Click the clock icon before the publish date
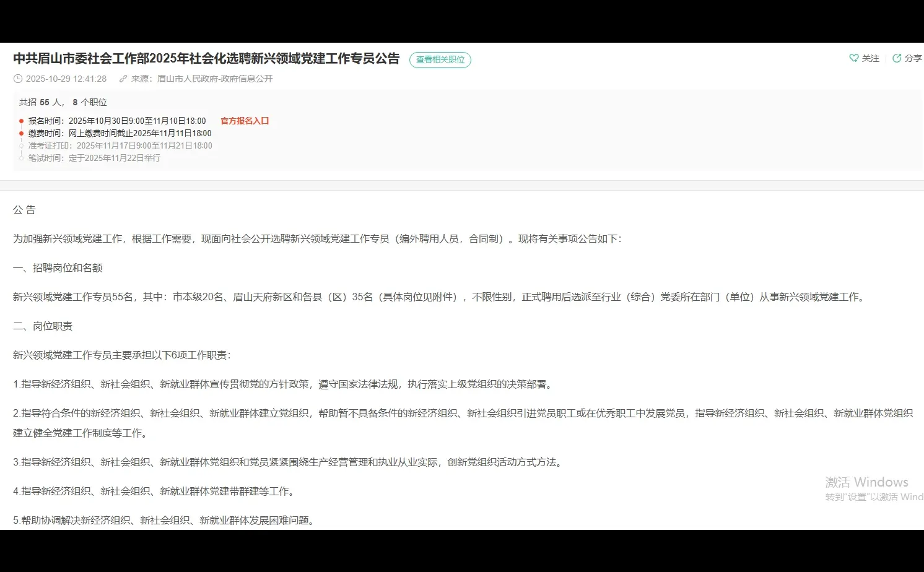 click(x=17, y=79)
